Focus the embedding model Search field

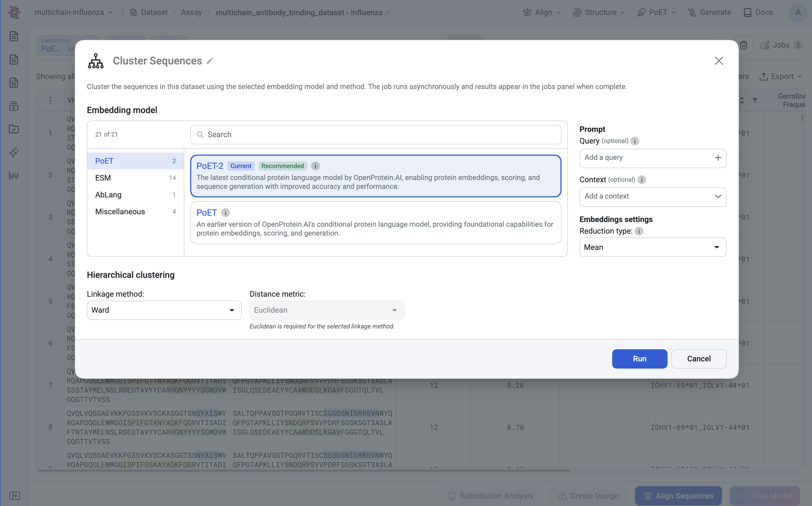tap(376, 135)
